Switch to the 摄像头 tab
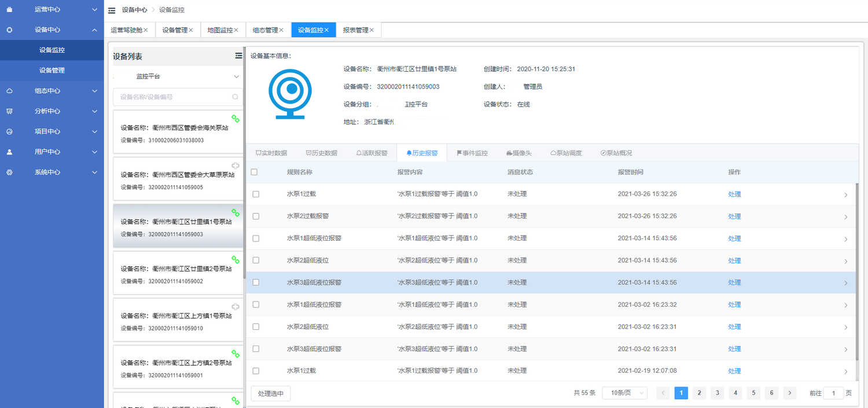Screen dimensions: 868x408 click(x=518, y=153)
